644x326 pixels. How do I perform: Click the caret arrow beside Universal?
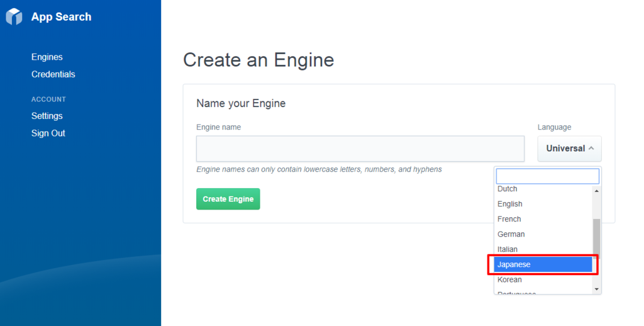point(591,148)
